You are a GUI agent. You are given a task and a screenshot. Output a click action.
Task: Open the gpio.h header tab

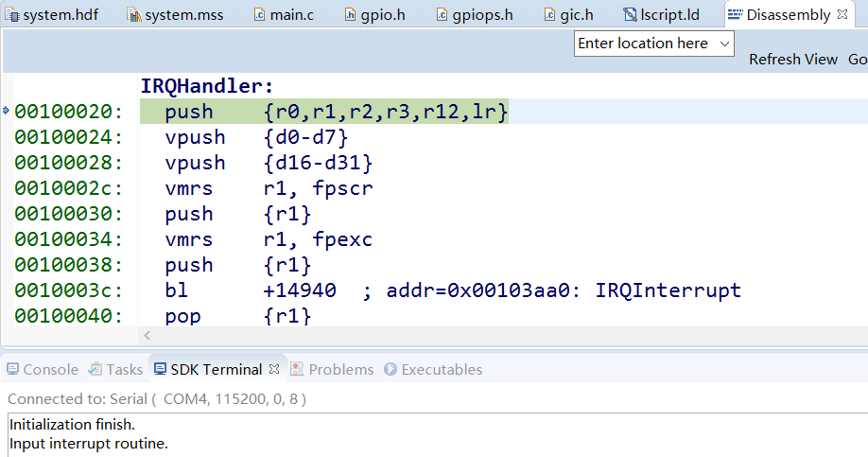pyautogui.click(x=374, y=15)
